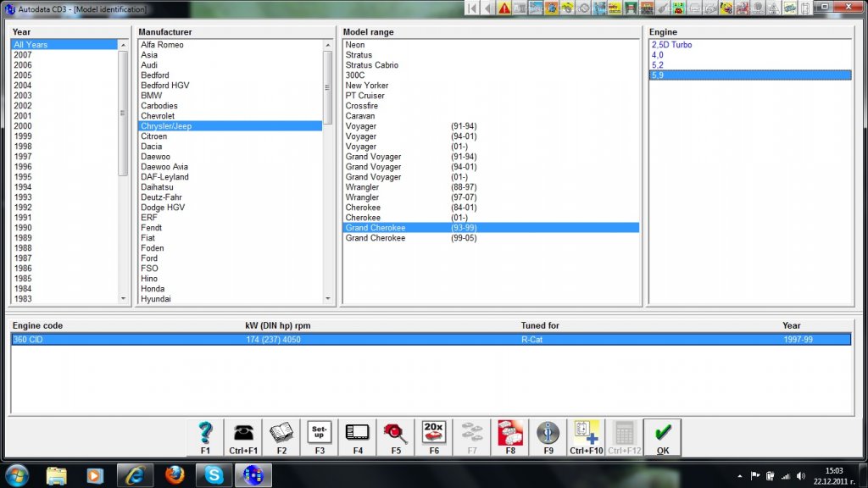Click the F4 screen display icon

click(358, 437)
